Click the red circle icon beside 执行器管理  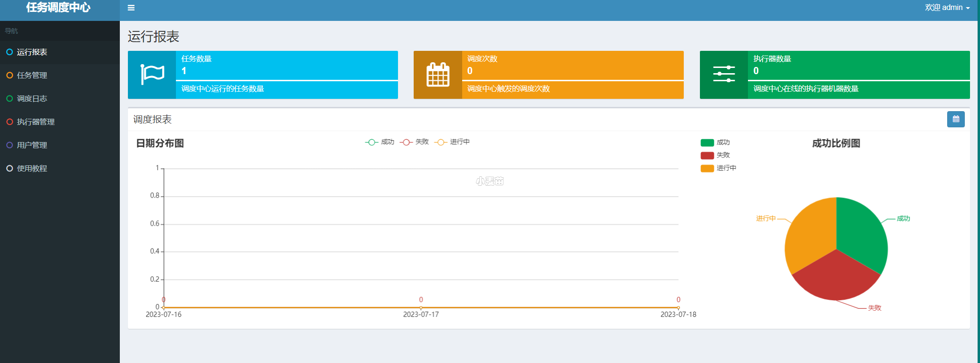coord(10,122)
